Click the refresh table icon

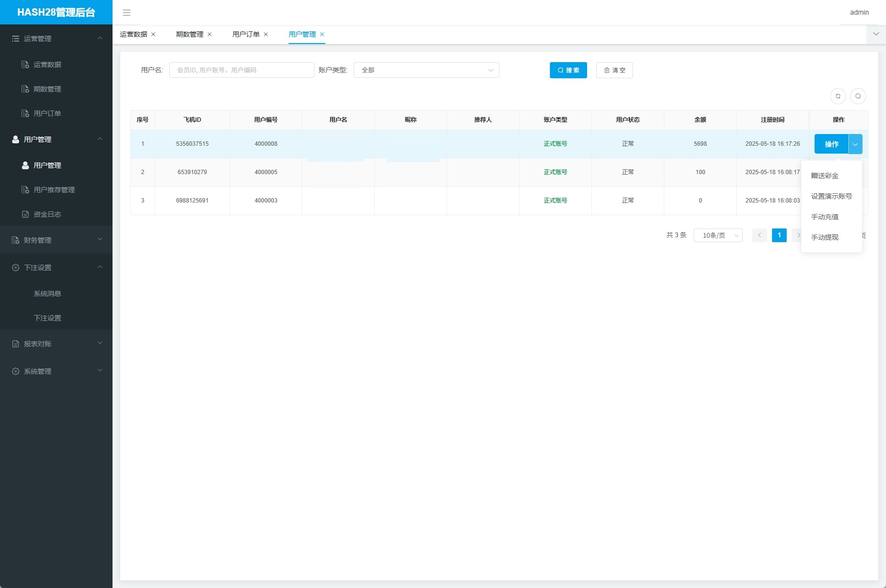coord(838,96)
